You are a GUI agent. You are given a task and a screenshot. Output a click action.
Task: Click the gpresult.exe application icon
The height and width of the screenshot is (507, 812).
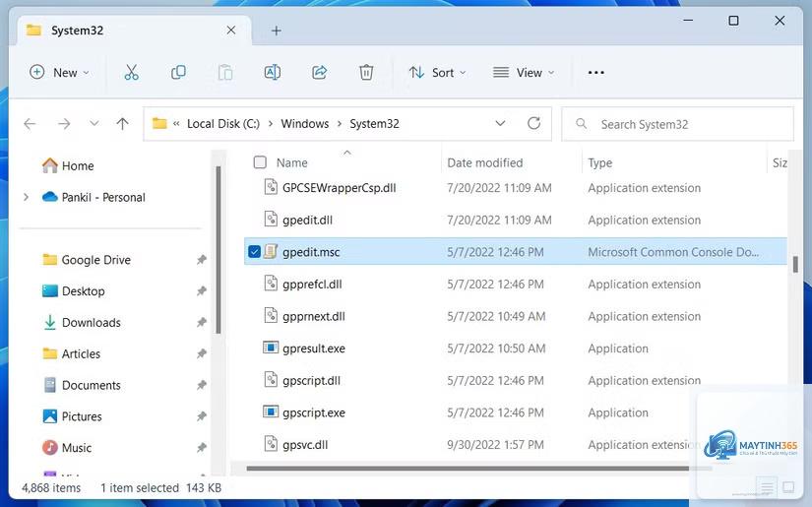coord(271,348)
